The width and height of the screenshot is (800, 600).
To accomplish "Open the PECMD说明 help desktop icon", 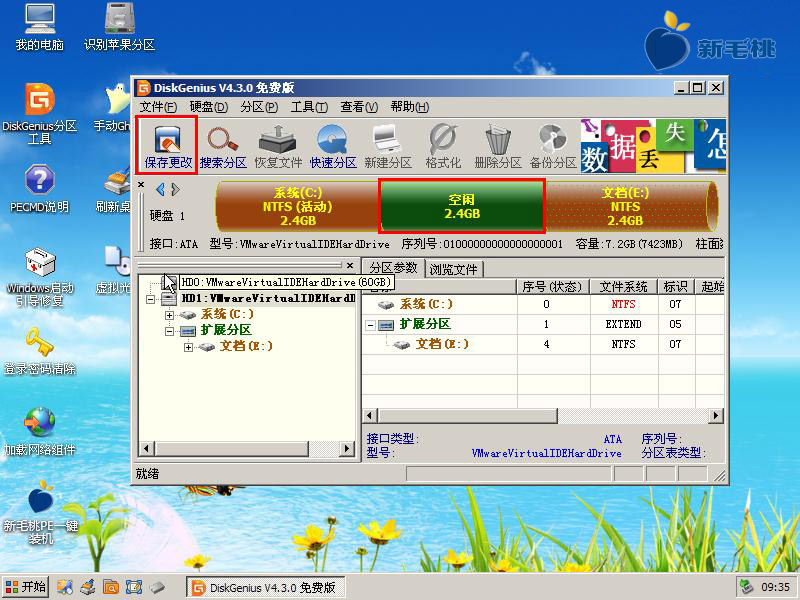I will tap(39, 188).
